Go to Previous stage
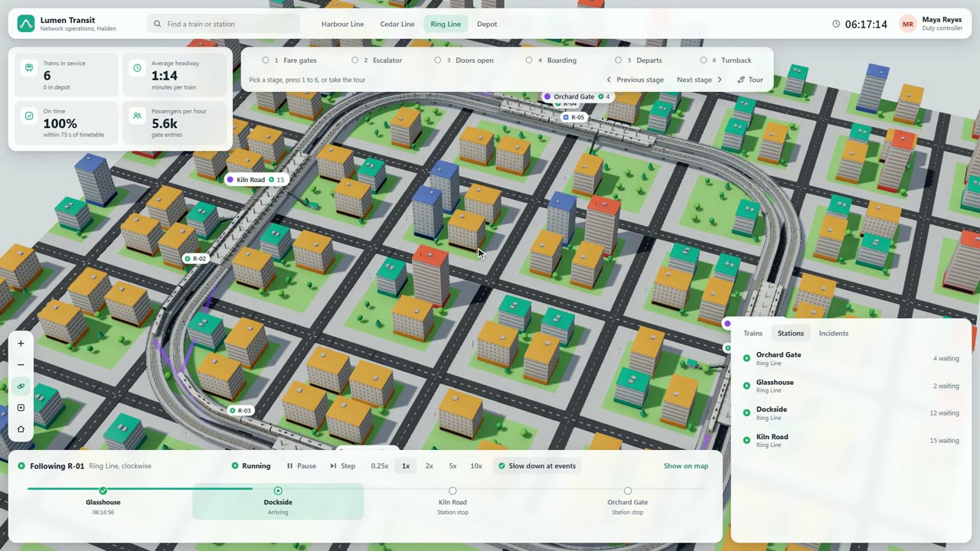This screenshot has width=980, height=551. pos(635,80)
